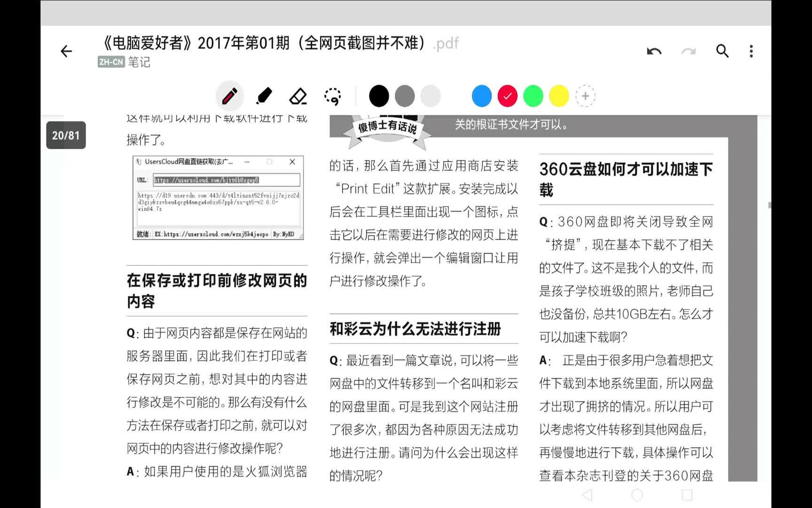Go back using the top-left arrow

[66, 51]
